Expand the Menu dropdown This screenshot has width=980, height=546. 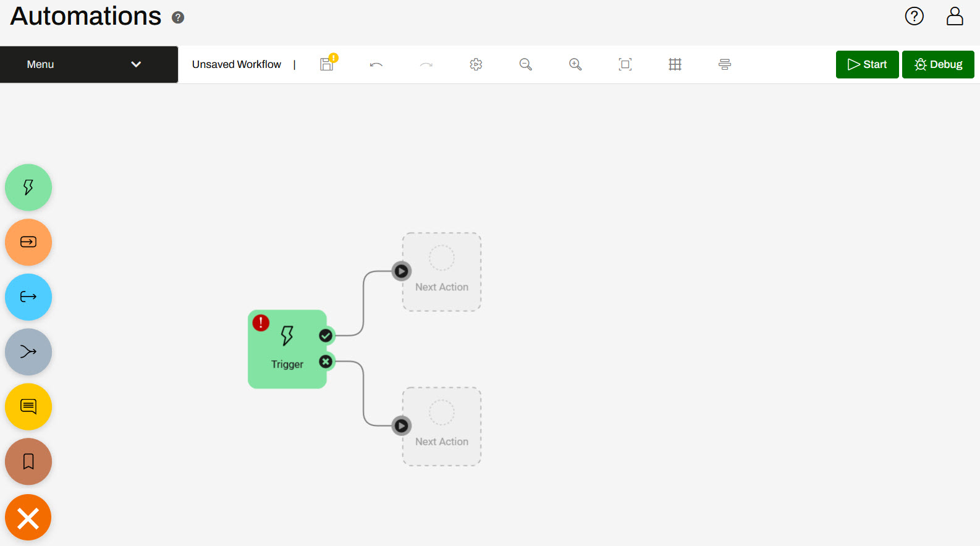pos(89,64)
